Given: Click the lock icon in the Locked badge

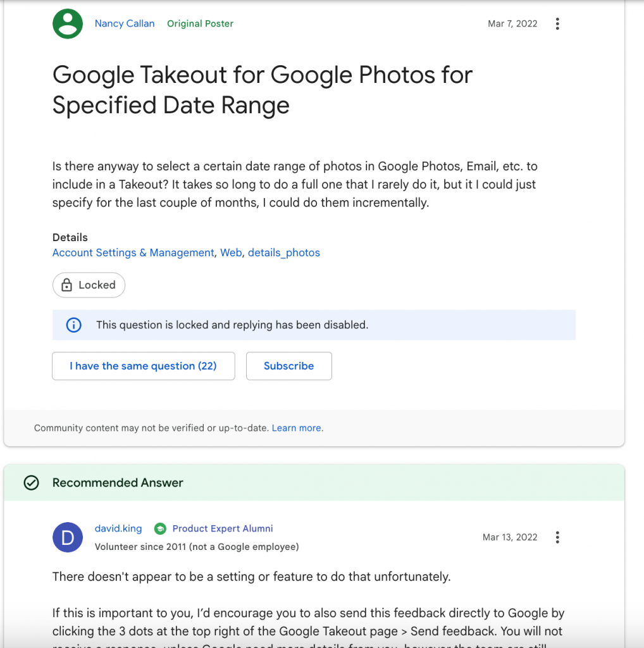Looking at the screenshot, I should tap(66, 285).
